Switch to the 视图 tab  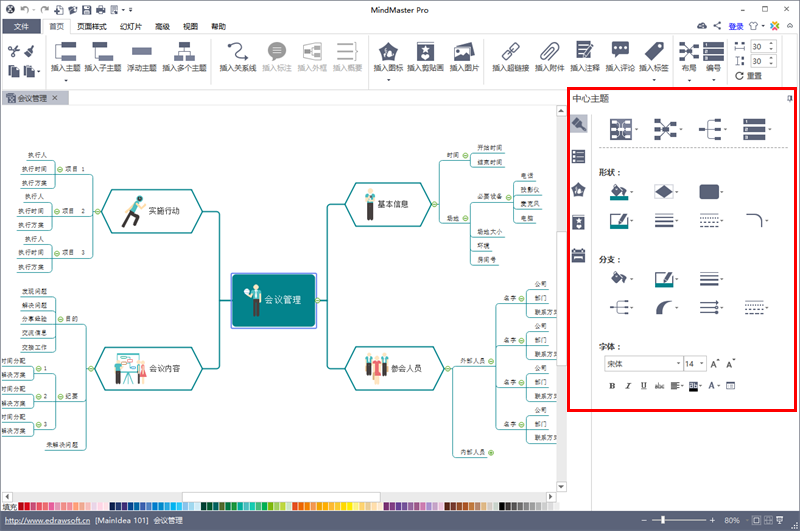[x=190, y=27]
